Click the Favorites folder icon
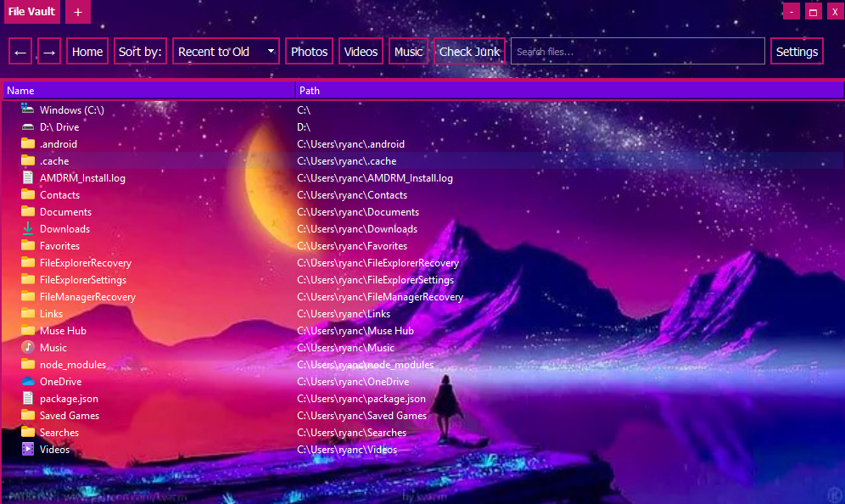This screenshot has width=845, height=504. [x=27, y=245]
